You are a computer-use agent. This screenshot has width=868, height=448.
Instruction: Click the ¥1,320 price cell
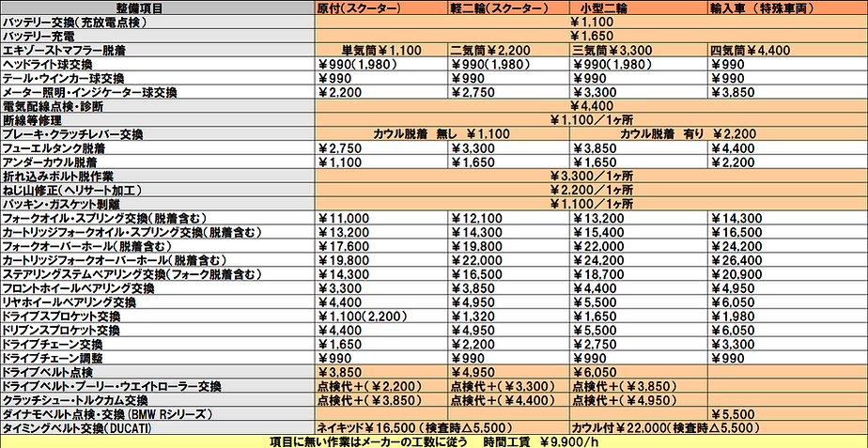click(509, 316)
